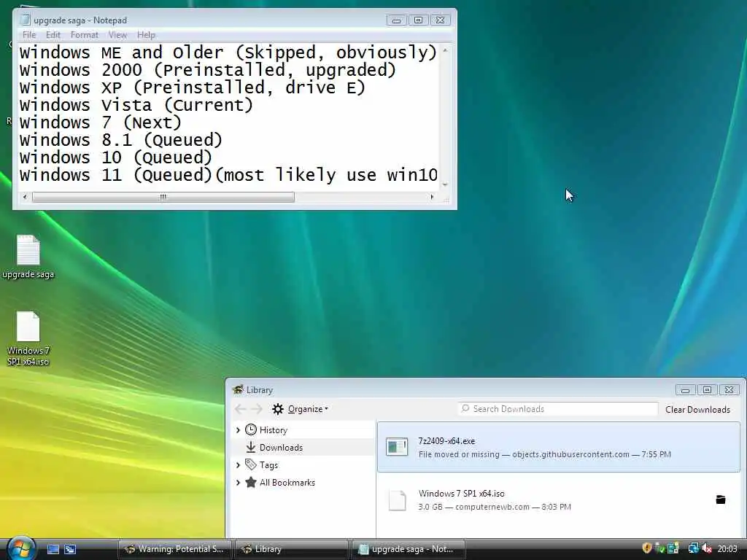The width and height of the screenshot is (747, 560).
Task: Click the 7z2409-x64.exe file icon
Action: [397, 447]
